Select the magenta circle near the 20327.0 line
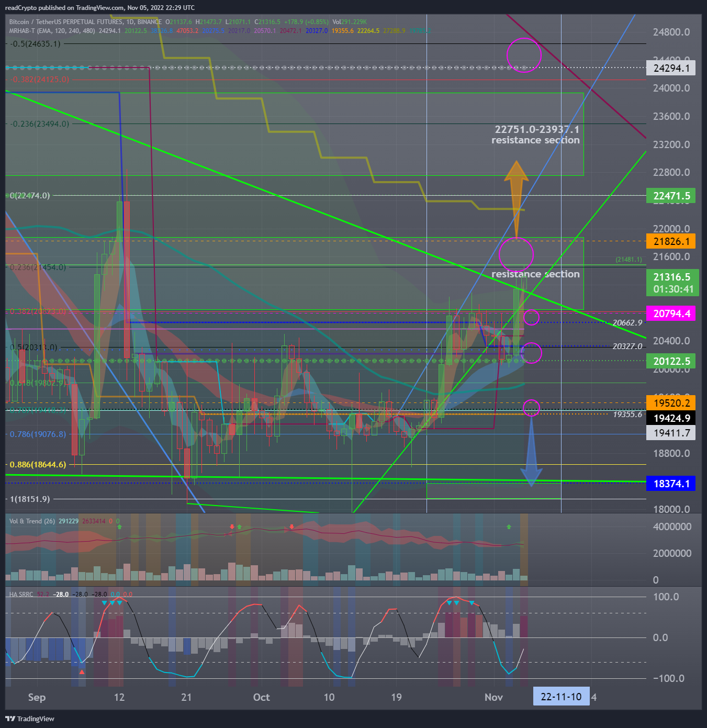The height and width of the screenshot is (728, 707). click(x=532, y=353)
